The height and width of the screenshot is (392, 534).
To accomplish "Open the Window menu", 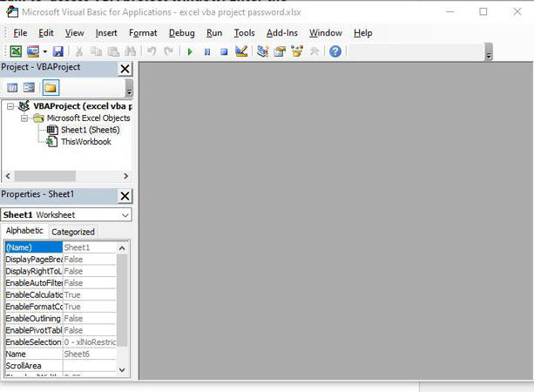I will (326, 33).
